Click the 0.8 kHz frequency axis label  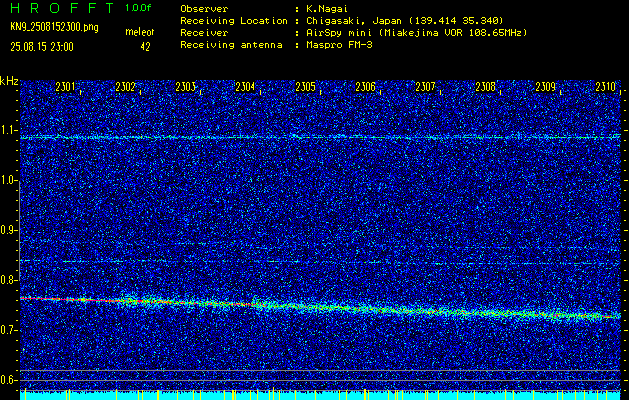(x=8, y=280)
